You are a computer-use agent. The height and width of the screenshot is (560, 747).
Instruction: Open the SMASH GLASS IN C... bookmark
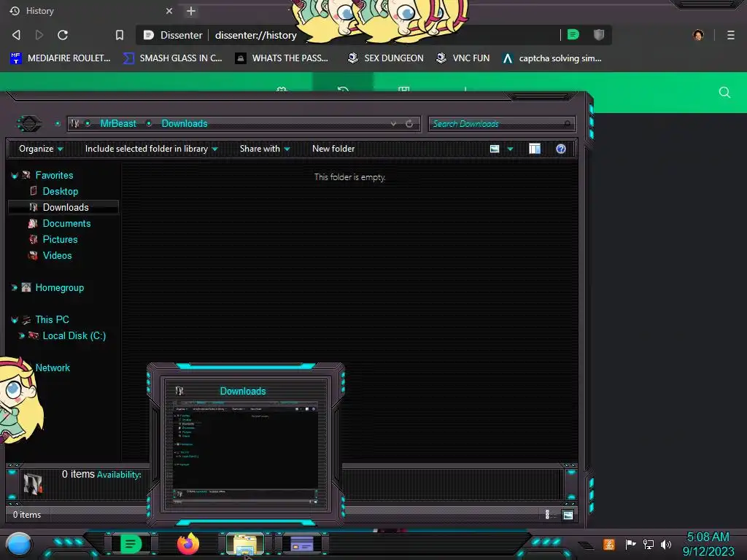click(172, 58)
